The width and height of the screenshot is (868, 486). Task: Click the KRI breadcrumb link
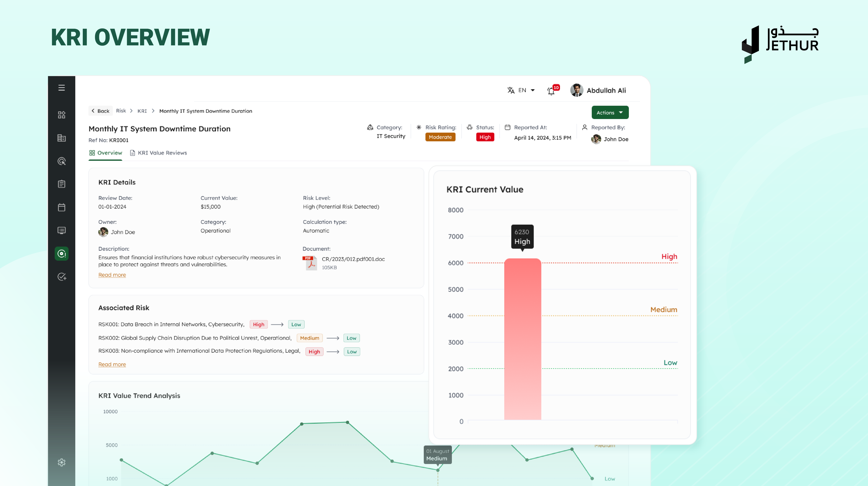click(x=142, y=111)
